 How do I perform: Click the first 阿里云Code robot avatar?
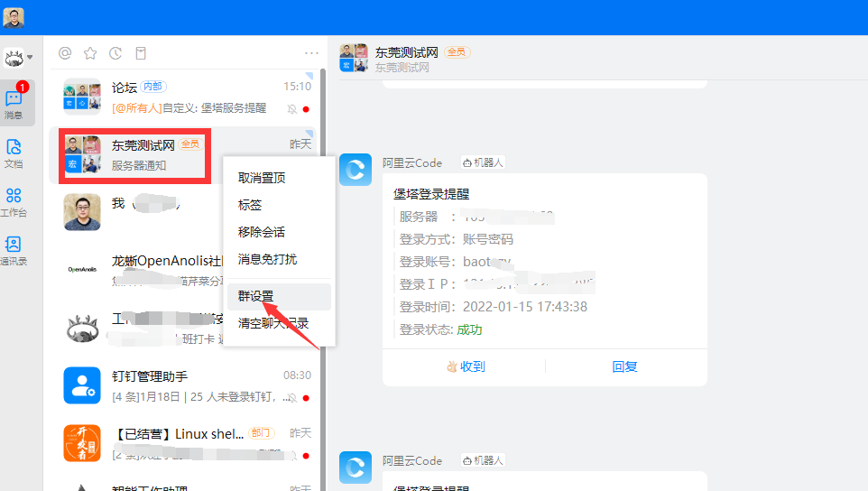click(x=356, y=170)
